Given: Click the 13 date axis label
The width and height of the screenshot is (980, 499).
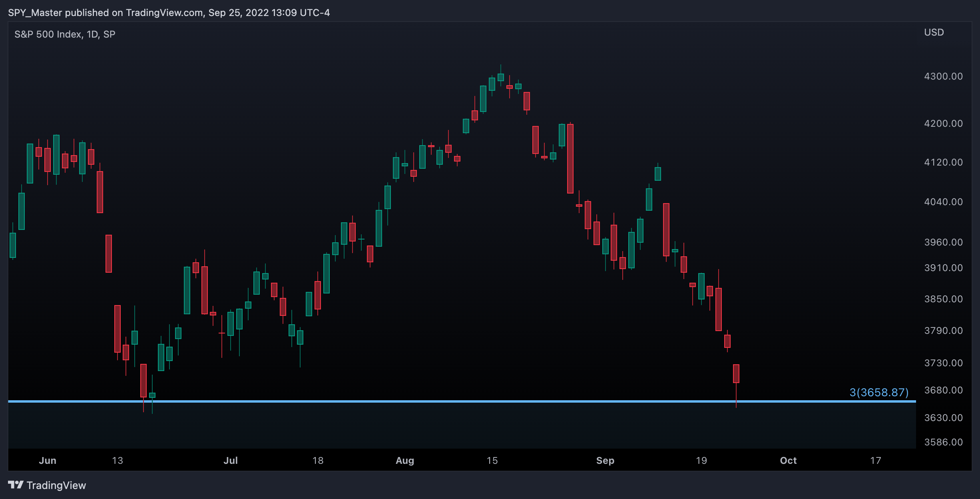Looking at the screenshot, I should click(118, 461).
